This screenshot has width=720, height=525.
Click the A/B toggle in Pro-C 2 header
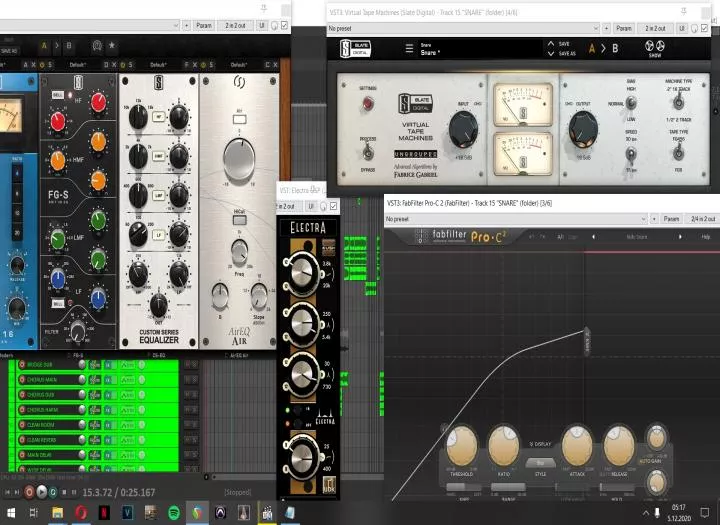(560, 237)
